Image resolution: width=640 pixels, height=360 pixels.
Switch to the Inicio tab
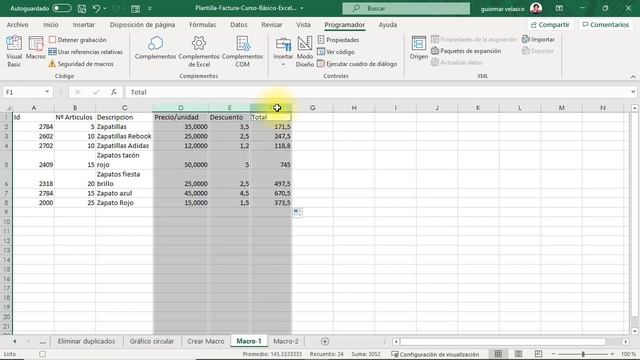click(x=51, y=24)
